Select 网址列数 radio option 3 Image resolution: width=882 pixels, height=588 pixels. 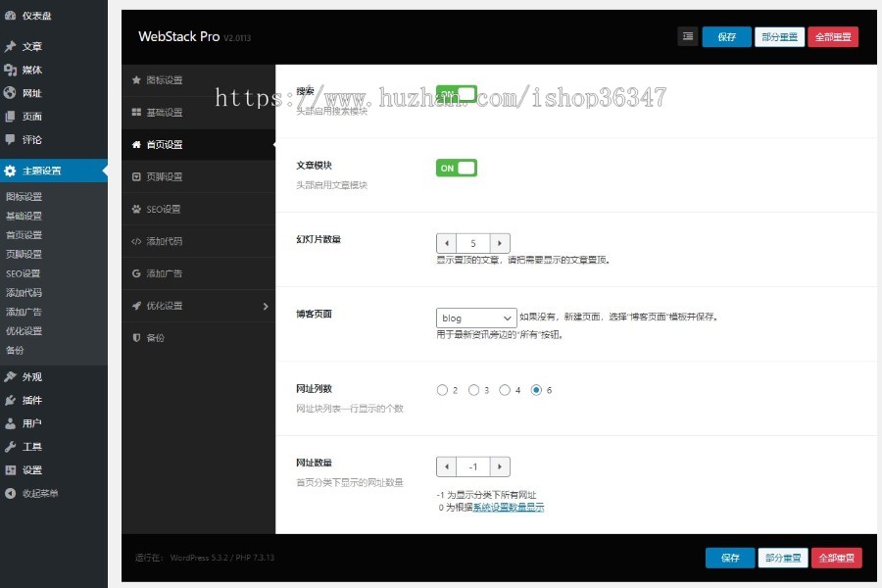[473, 390]
